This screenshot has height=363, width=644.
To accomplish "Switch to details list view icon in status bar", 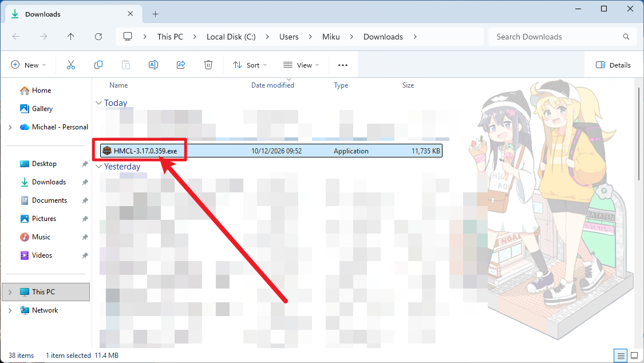I will click(621, 356).
